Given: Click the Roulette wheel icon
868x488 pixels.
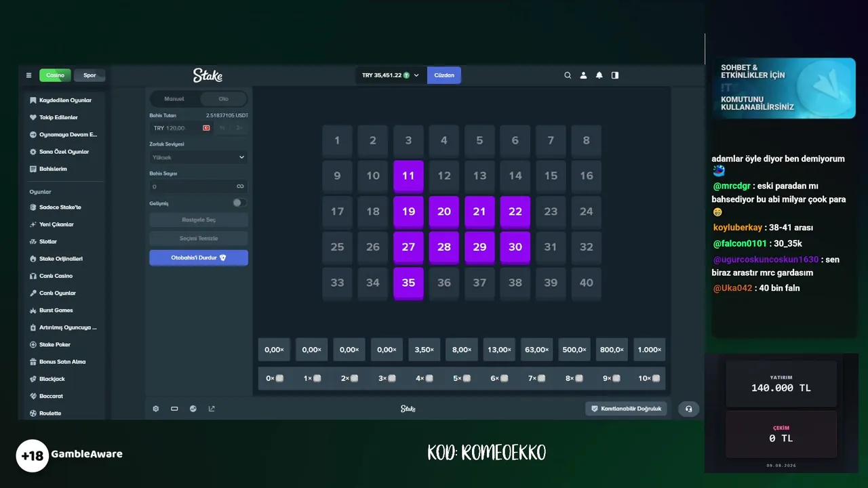Looking at the screenshot, I should 33,413.
